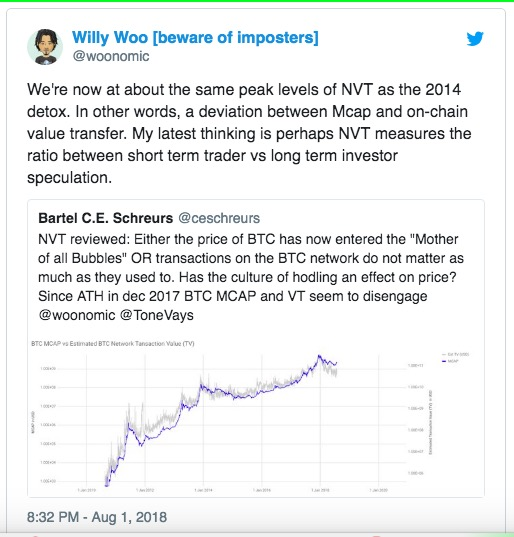Click the 1 Jan 2012 x-axis label
The height and width of the screenshot is (537, 514).
145,490
